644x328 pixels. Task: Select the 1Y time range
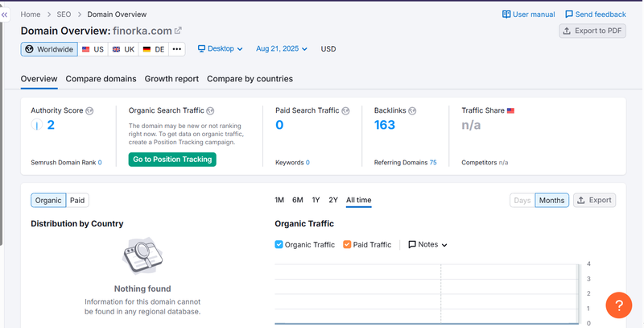point(316,200)
